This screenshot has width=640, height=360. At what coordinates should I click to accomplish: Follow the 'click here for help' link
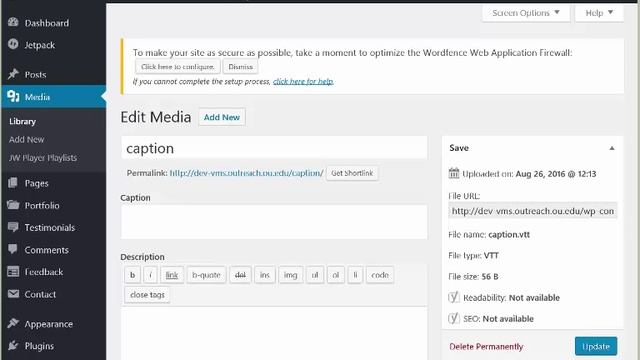coord(303,81)
